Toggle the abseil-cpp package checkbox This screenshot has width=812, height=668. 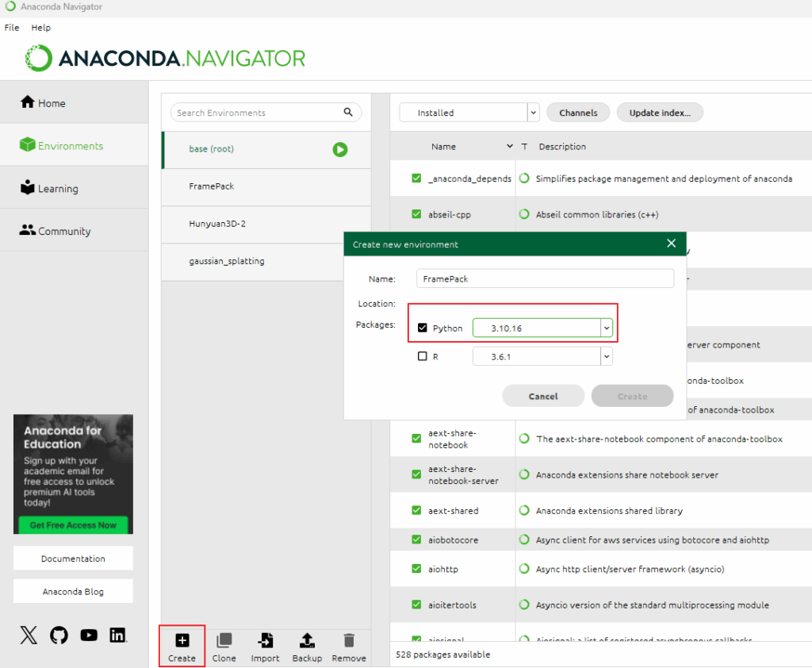tap(416, 214)
